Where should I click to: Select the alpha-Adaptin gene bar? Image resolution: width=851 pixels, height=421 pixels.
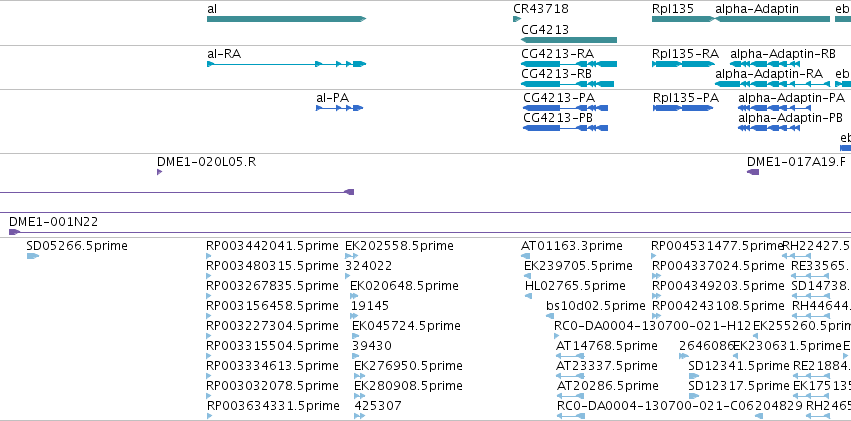(773, 19)
